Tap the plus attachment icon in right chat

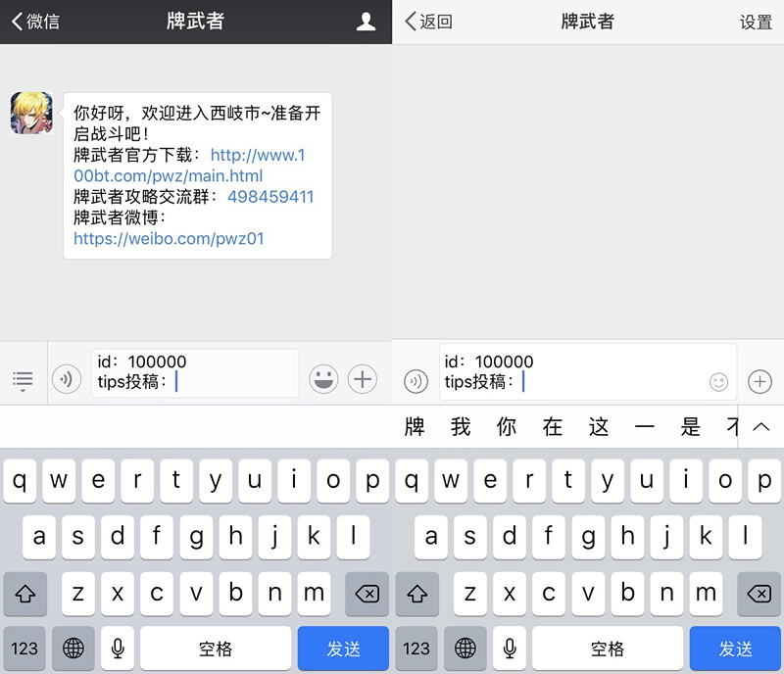point(760,381)
